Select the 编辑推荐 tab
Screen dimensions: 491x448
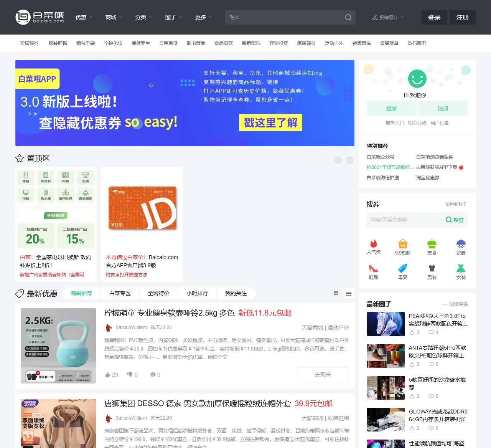point(81,293)
